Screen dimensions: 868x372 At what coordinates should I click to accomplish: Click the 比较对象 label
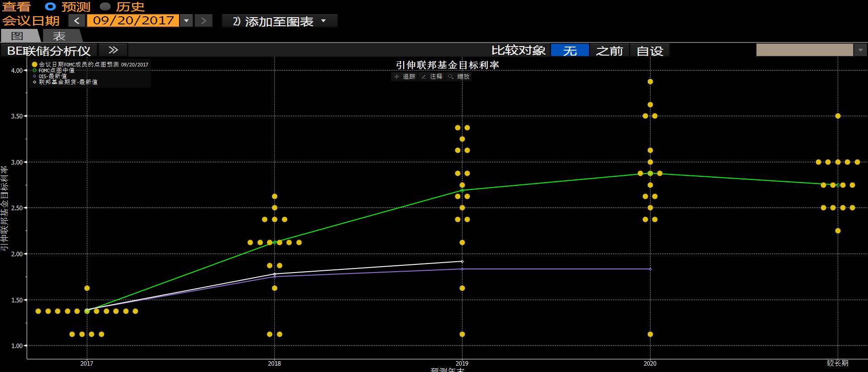click(x=519, y=50)
